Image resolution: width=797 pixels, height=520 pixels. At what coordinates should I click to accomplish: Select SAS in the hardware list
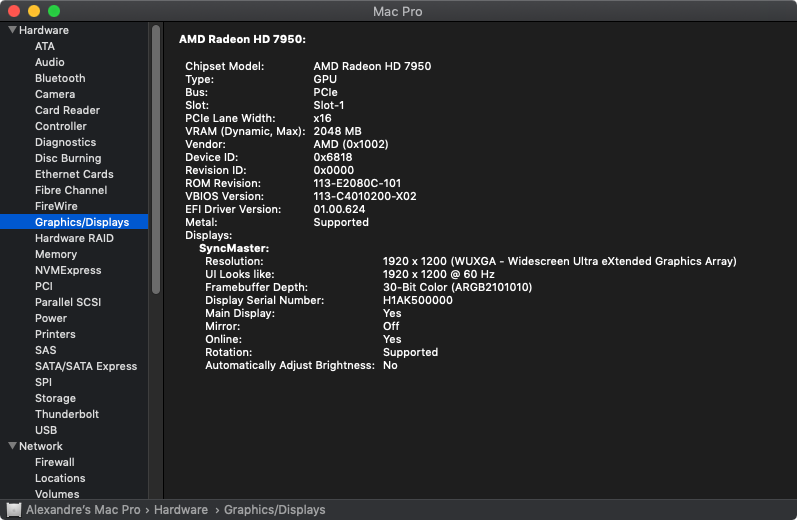click(x=45, y=350)
